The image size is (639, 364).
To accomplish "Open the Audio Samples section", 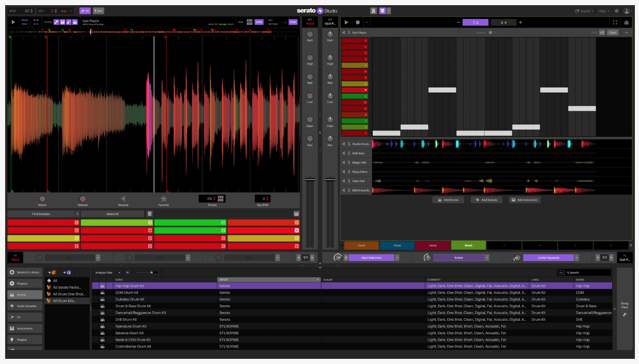I will coord(25,306).
